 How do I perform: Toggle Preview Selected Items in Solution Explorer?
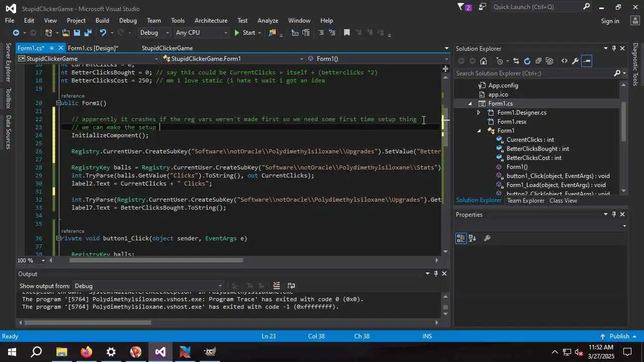pyautogui.click(x=587, y=61)
